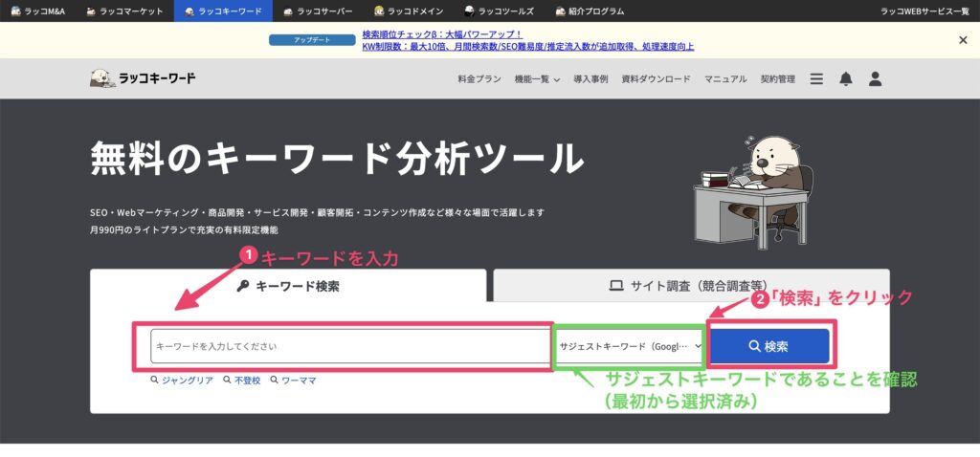Dismiss the update banner with X
The width and height of the screenshot is (980, 457).
pos(963,40)
